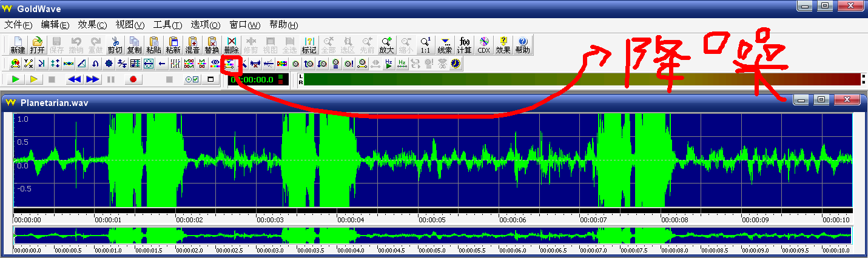The height and width of the screenshot is (258, 868).
Task: Start recording with the red record button
Action: click(x=133, y=79)
